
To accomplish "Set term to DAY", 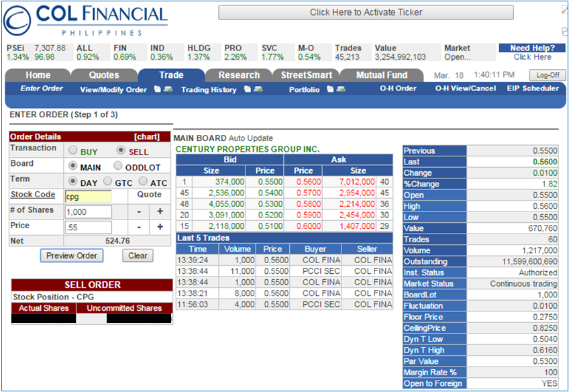I will click(x=73, y=181).
